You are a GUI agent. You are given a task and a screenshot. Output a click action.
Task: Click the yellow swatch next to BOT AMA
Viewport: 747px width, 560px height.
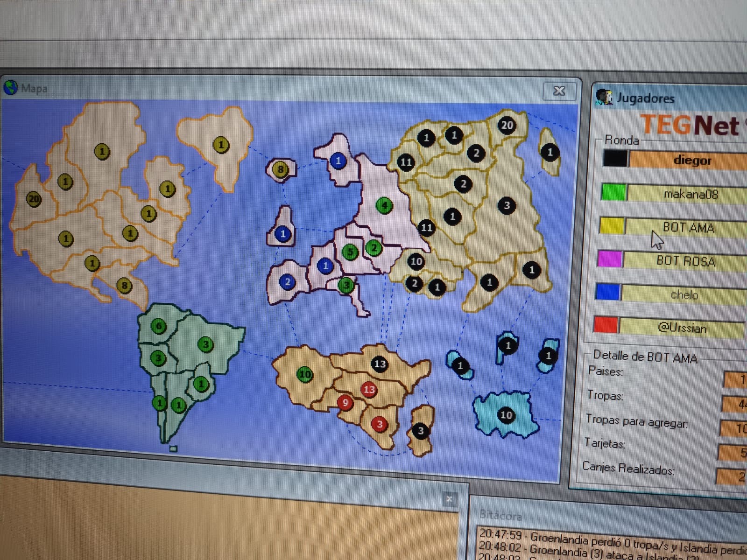point(612,226)
